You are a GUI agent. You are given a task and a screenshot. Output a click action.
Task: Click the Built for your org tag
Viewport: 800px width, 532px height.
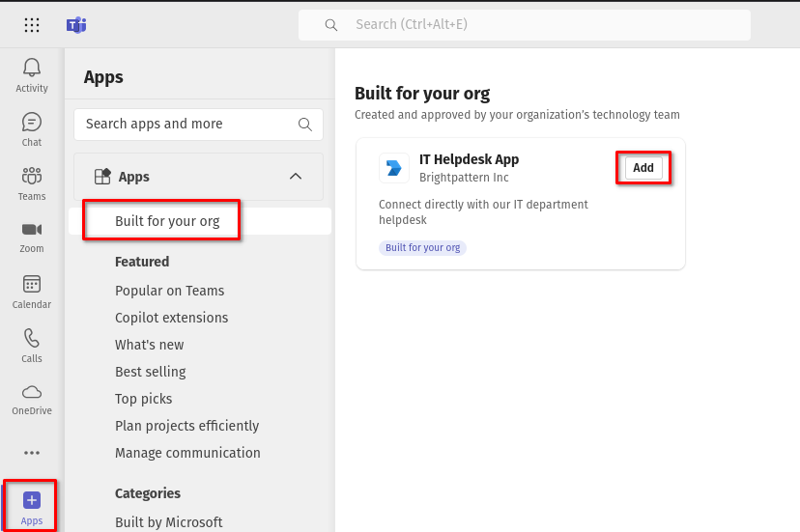422,248
